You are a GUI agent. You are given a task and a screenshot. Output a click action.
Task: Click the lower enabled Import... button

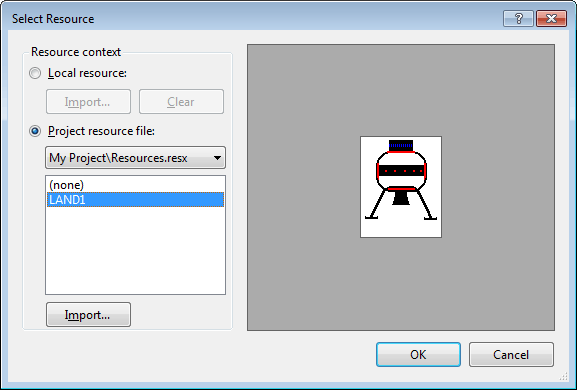[x=88, y=315]
